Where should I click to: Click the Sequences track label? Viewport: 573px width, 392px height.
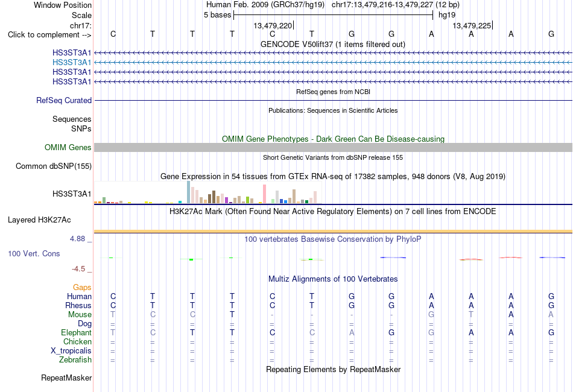[x=72, y=119]
